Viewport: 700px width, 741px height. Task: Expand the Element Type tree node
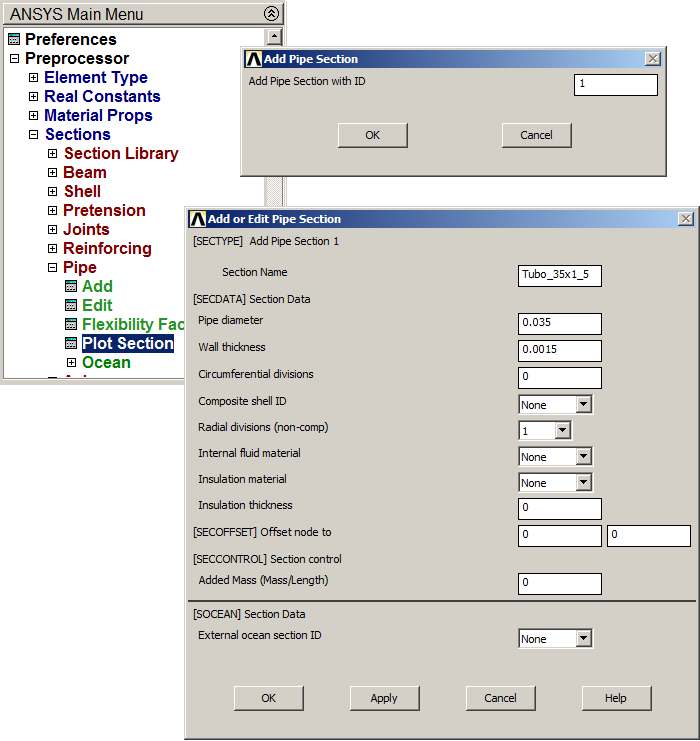33,78
